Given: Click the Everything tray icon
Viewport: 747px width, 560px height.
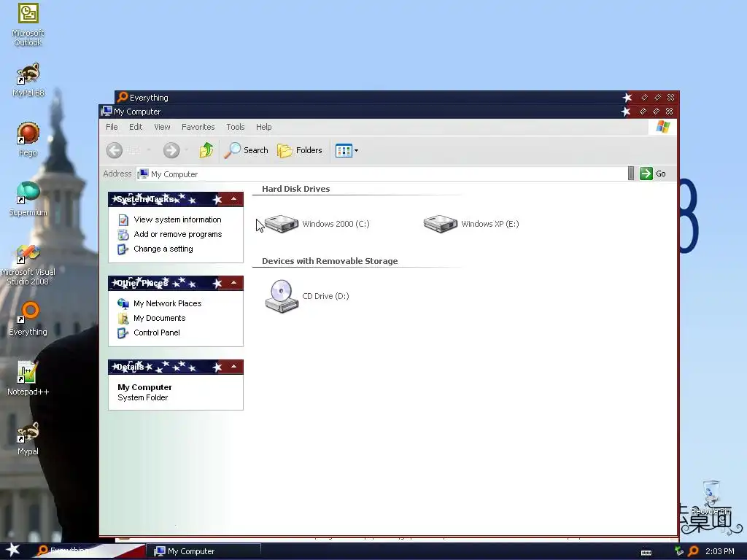Looking at the screenshot, I should (x=693, y=551).
